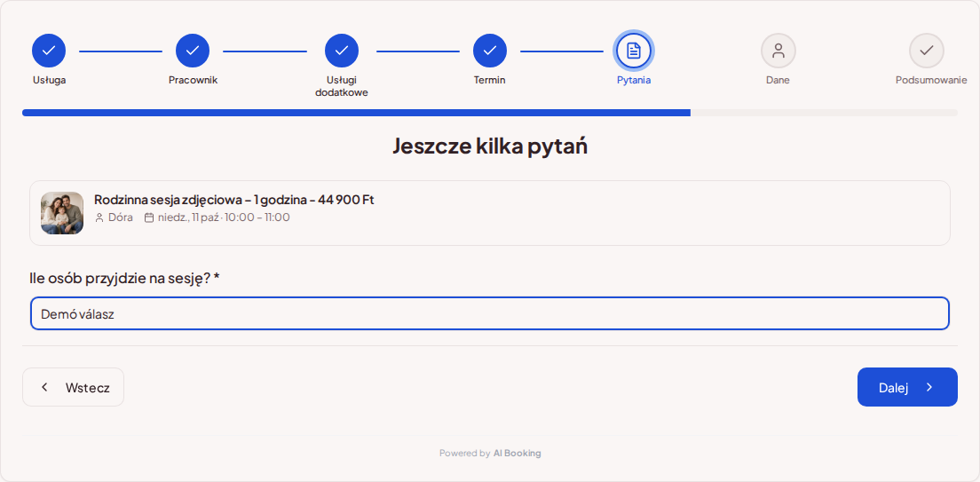
Task: Click the 'Powered by' footer text
Action: coord(464,454)
